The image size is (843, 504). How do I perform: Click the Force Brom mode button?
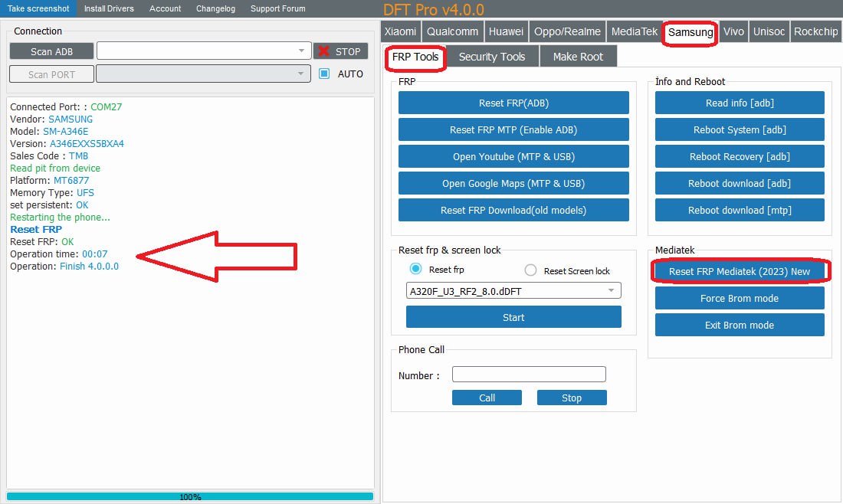click(740, 298)
